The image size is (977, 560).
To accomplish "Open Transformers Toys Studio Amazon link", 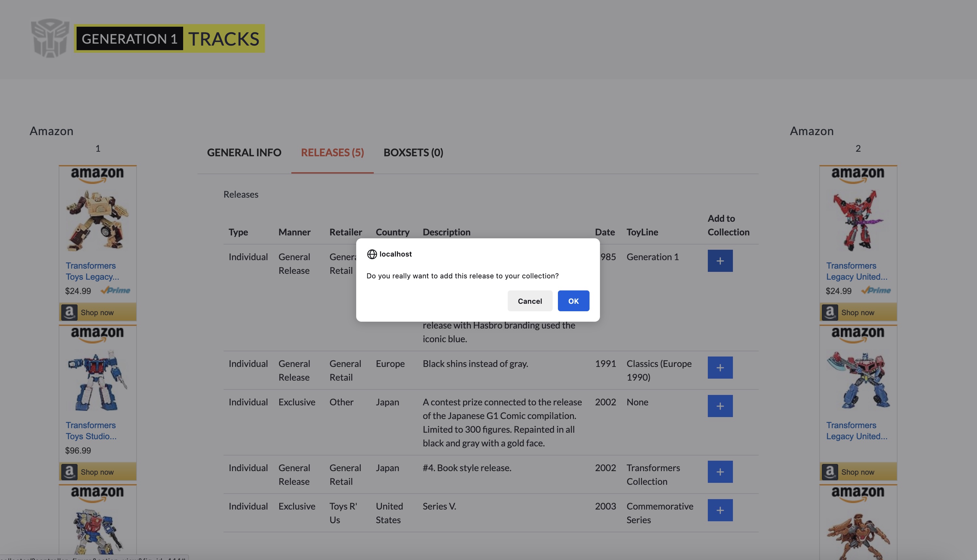I will (91, 430).
